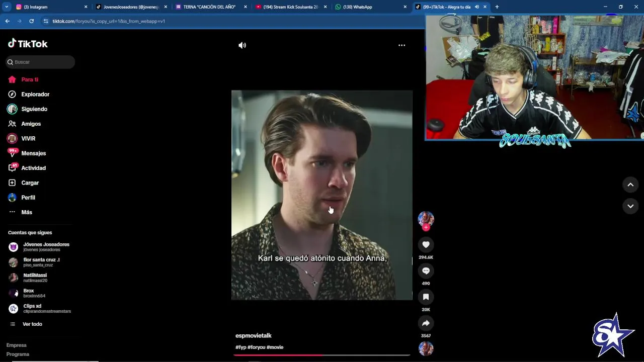Click Ver todo to expand accounts
The image size is (644, 362).
point(32,324)
